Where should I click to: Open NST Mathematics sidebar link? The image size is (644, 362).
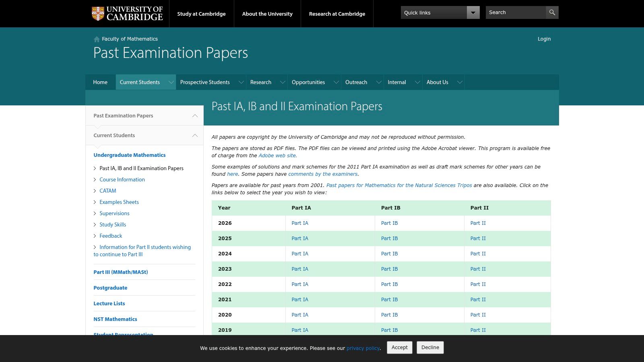click(x=115, y=319)
